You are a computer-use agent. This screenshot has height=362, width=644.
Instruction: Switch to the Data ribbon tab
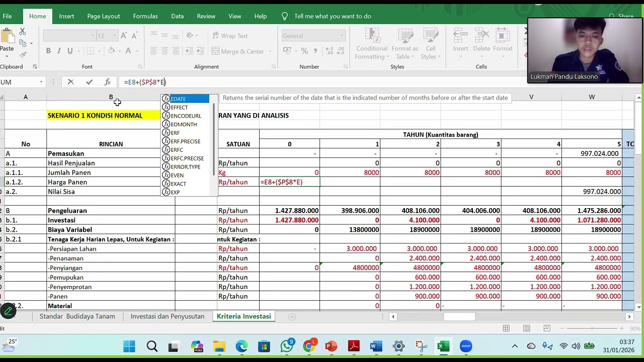pyautogui.click(x=177, y=16)
